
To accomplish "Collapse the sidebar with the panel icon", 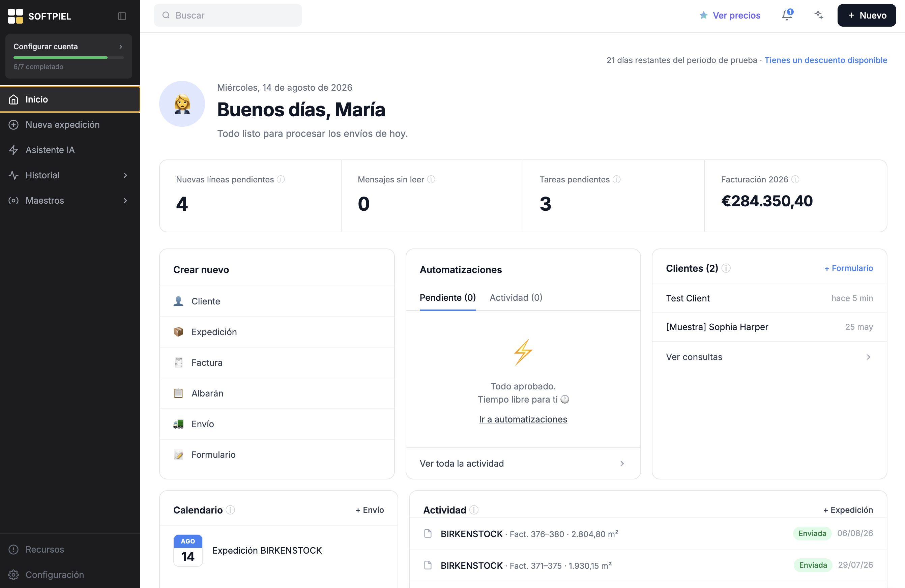I will pyautogui.click(x=122, y=16).
